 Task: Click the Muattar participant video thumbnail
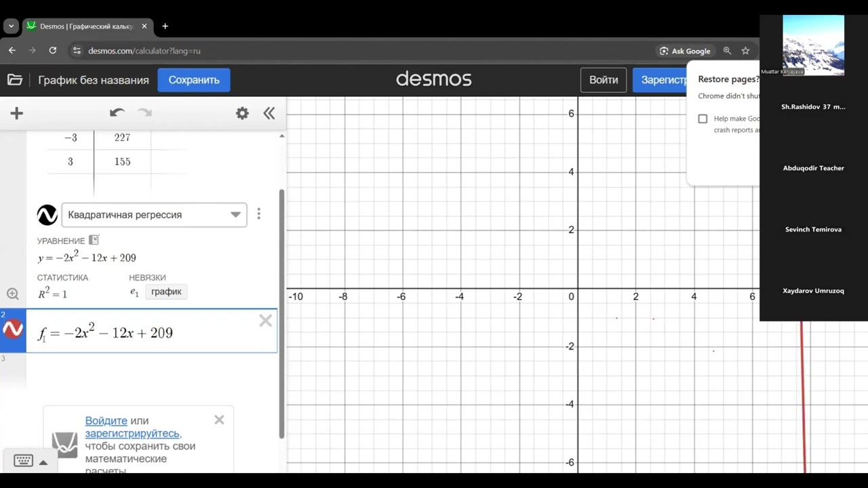click(x=813, y=45)
